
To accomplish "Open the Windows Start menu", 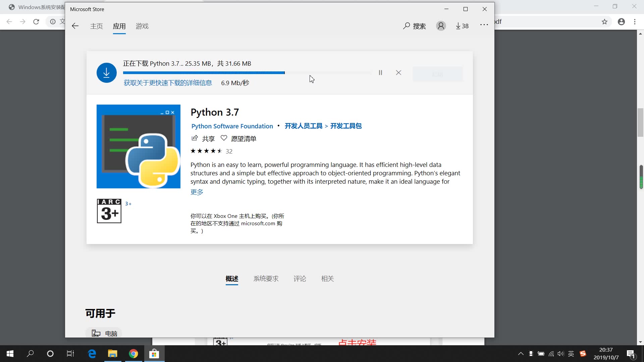I will pos(10,354).
